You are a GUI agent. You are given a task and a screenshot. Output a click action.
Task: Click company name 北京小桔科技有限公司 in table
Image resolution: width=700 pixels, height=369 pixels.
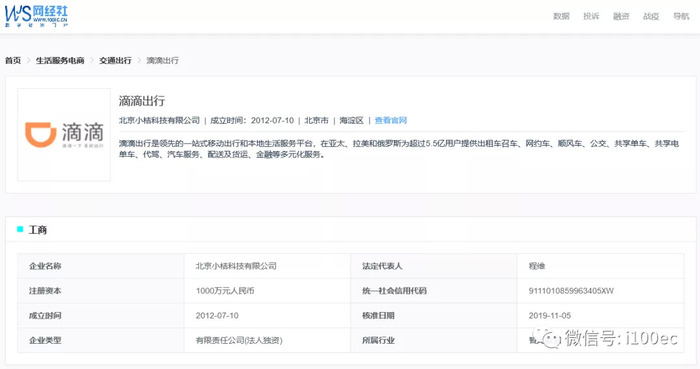pyautogui.click(x=236, y=266)
